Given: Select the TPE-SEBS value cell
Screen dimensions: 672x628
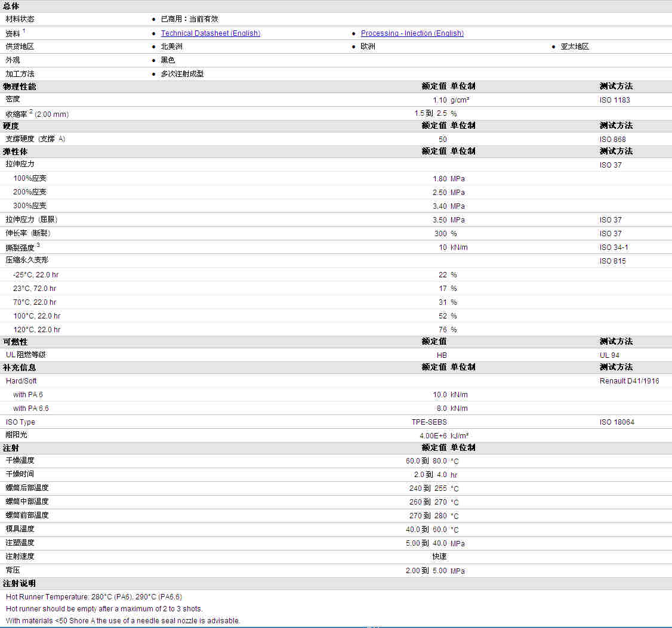Looking at the screenshot, I should pos(429,422).
